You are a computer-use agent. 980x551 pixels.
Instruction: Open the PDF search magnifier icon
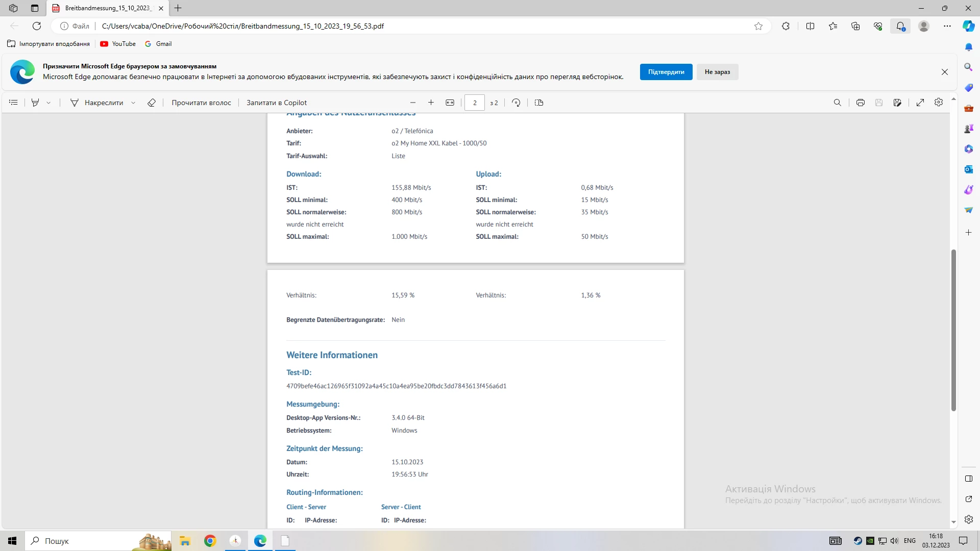pos(837,103)
